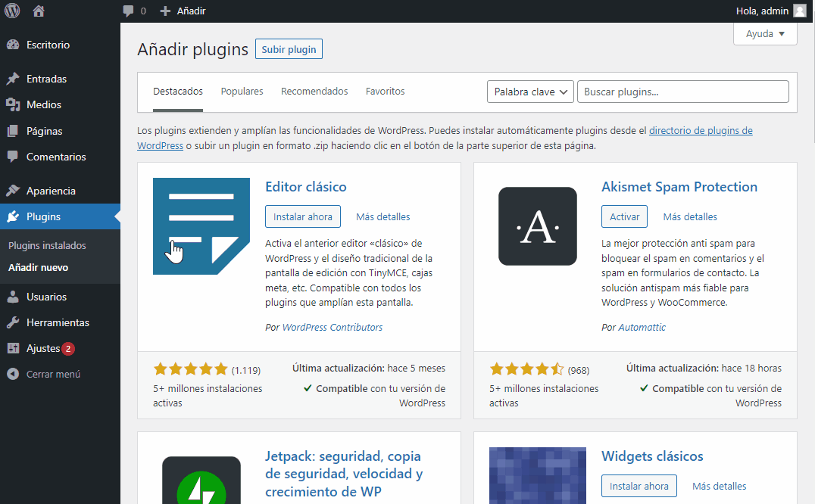This screenshot has height=504, width=815.
Task: Install Widgets clásicos with Instalar ahora
Action: pos(639,486)
